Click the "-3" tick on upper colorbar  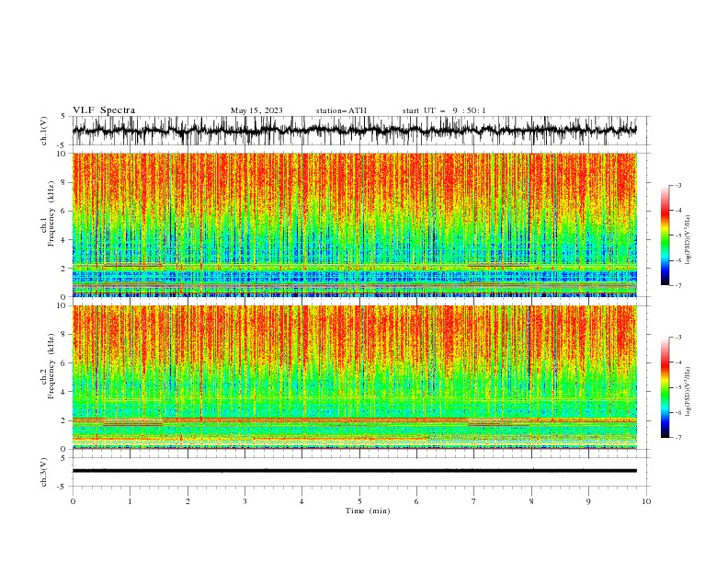click(678, 185)
